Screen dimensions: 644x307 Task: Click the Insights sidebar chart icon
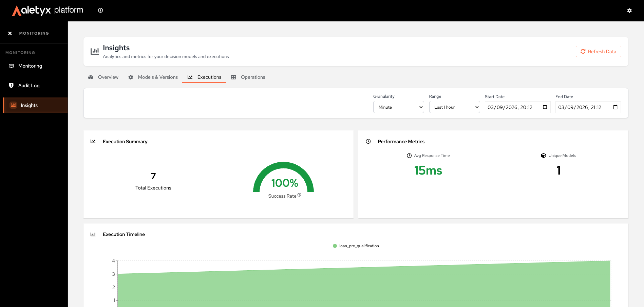[13, 105]
